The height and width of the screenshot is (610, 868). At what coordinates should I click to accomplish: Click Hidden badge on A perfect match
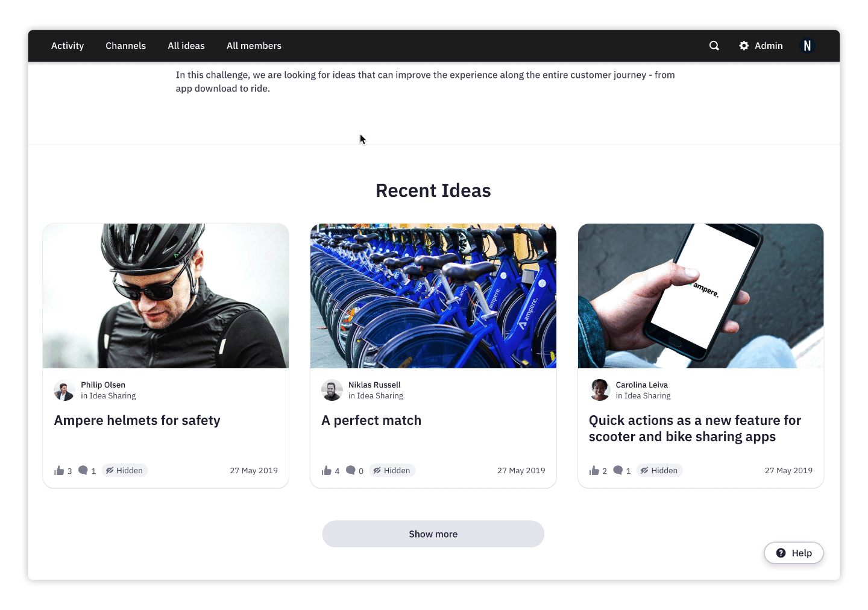click(x=392, y=471)
